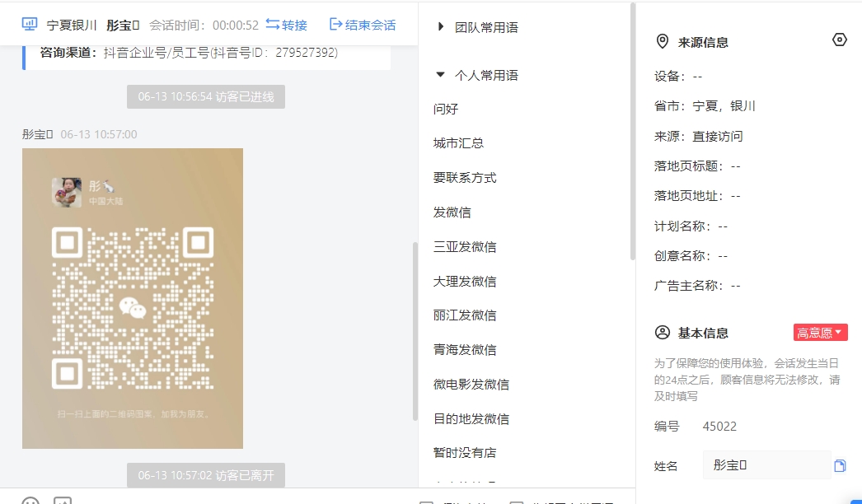Open the 高意愿 intent dropdown
The image size is (862, 504).
click(820, 333)
